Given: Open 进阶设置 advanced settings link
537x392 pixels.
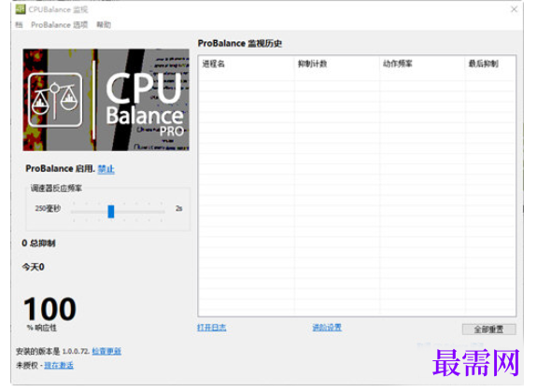Looking at the screenshot, I should click(327, 328).
